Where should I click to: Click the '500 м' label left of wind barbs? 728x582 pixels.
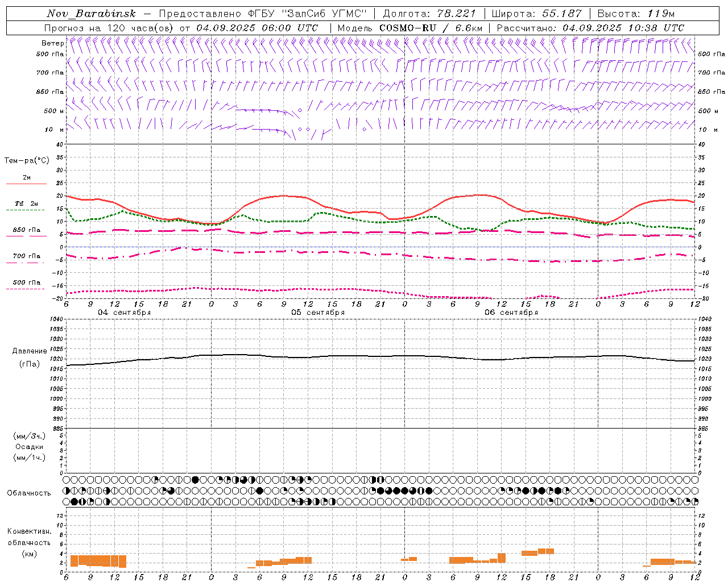[54, 111]
